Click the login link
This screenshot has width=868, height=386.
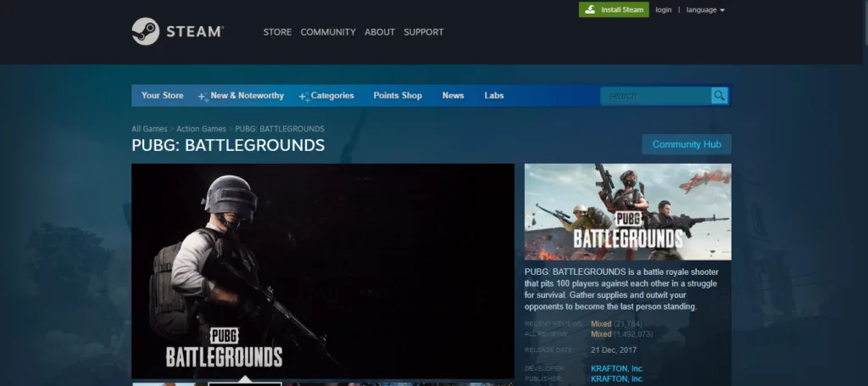click(663, 10)
